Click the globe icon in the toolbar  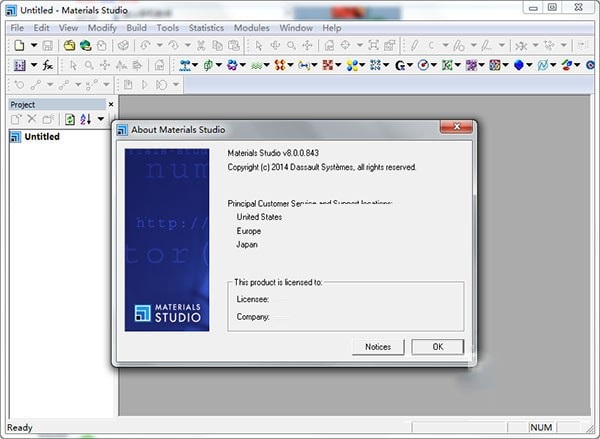[85, 46]
